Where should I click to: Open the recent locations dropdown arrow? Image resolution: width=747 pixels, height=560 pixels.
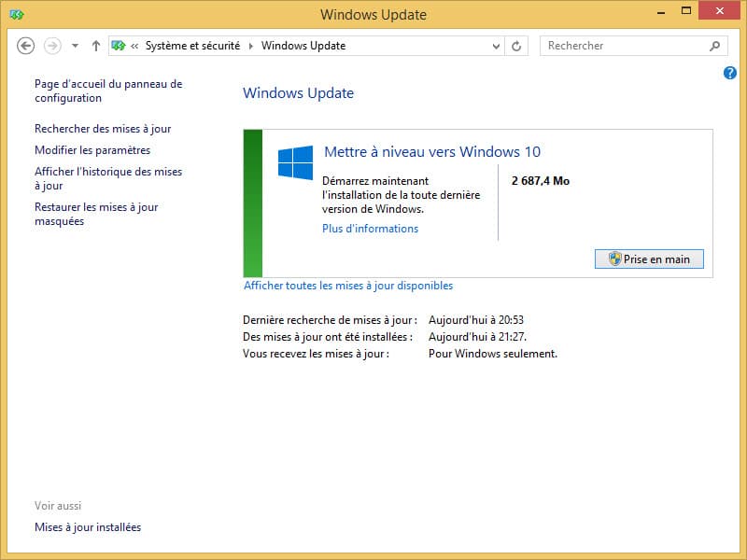click(75, 46)
